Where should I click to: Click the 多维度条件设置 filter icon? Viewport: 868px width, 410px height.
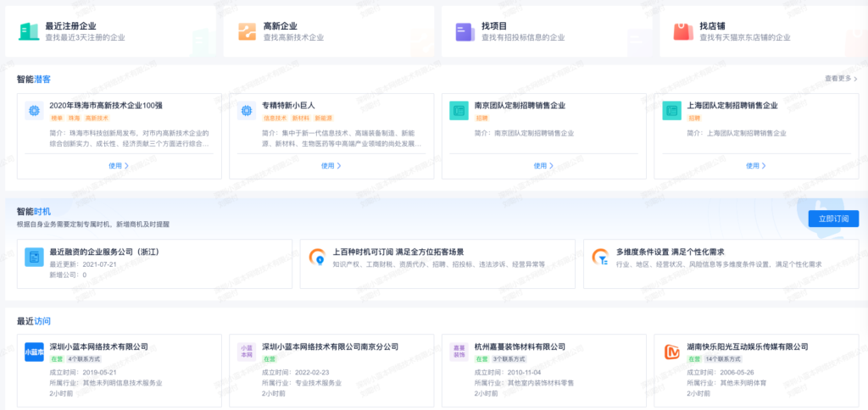pyautogui.click(x=600, y=257)
